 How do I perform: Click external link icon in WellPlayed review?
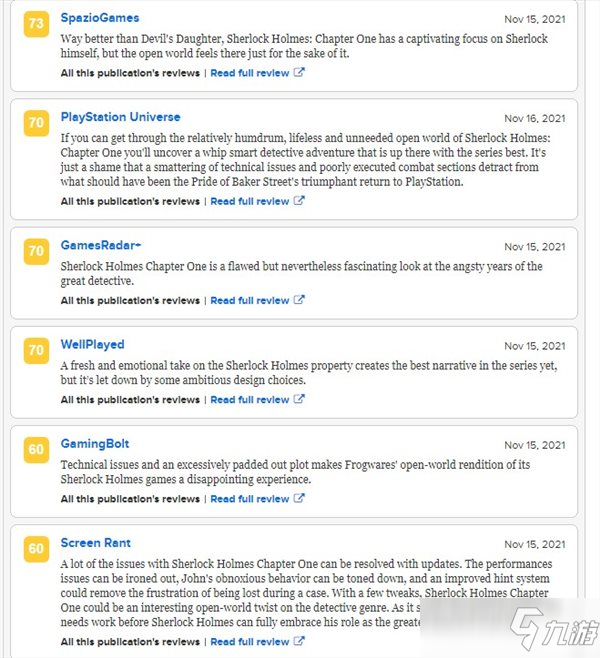[x=299, y=399]
